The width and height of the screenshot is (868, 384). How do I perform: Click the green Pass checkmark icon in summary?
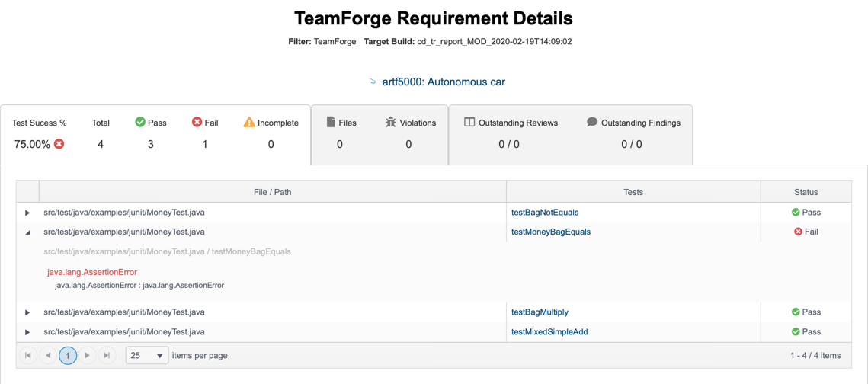(x=140, y=122)
